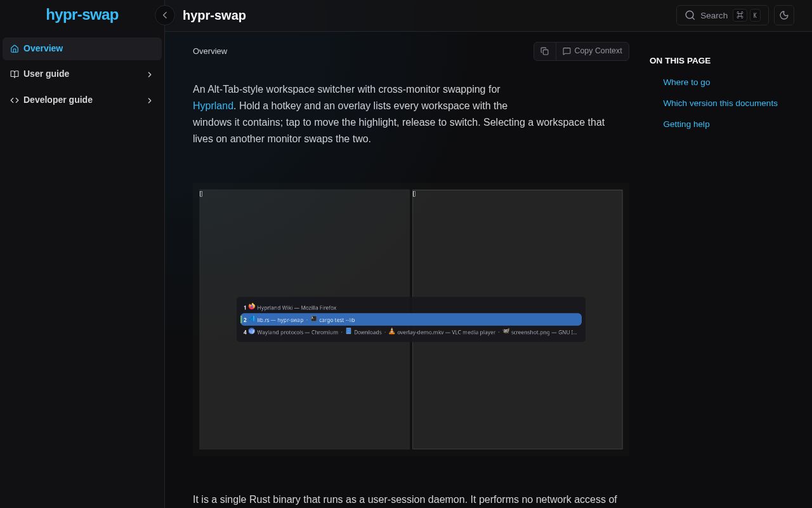812x508 pixels.
Task: Click the ON THIS PAGE heading
Action: (680, 61)
